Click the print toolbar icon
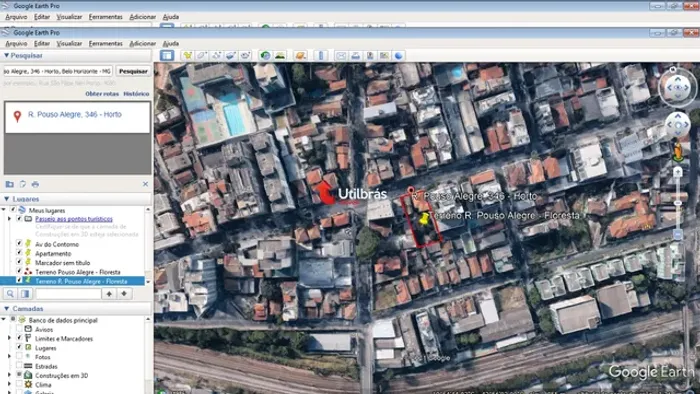700x394 pixels. pyautogui.click(x=355, y=55)
